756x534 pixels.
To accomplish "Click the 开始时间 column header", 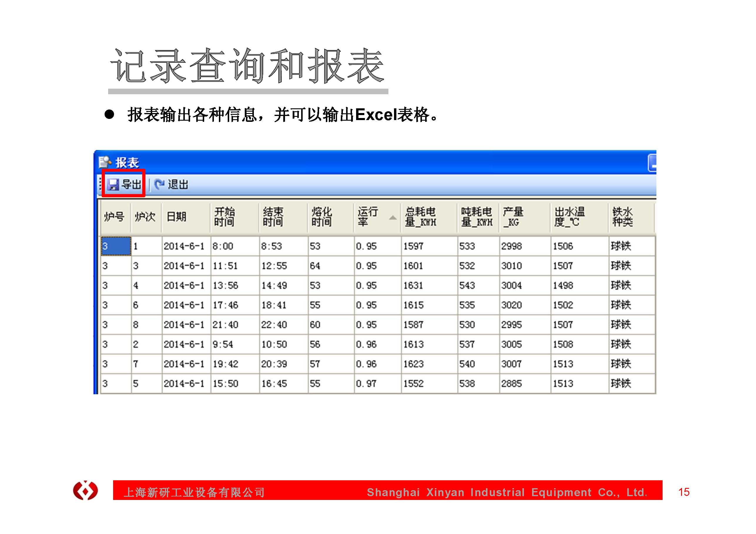I will tap(234, 217).
